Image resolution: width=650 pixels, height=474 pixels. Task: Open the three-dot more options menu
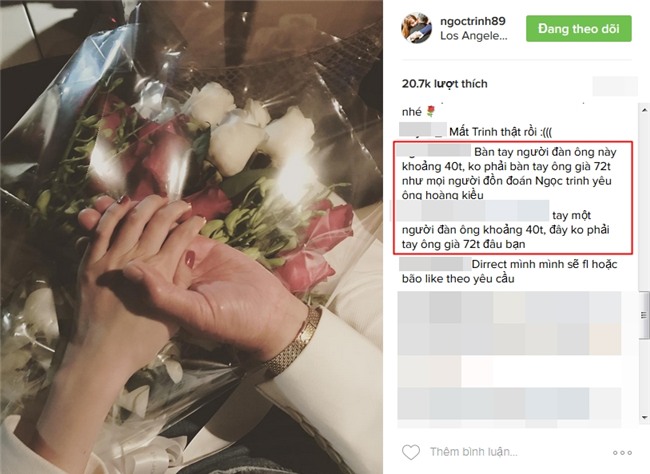tap(622, 452)
